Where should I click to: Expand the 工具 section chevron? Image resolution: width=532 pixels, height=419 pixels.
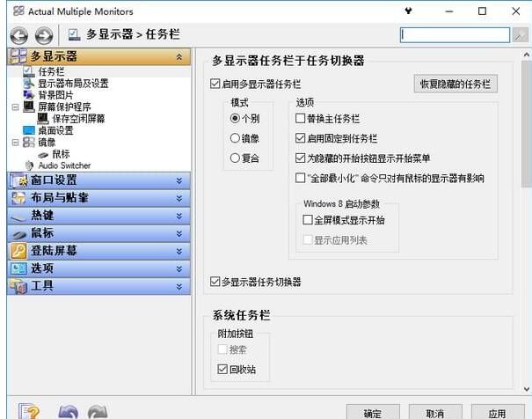(x=179, y=287)
